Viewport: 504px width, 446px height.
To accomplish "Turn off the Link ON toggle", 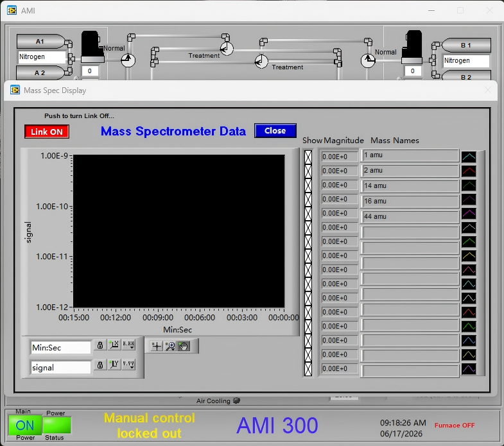I will pos(47,132).
